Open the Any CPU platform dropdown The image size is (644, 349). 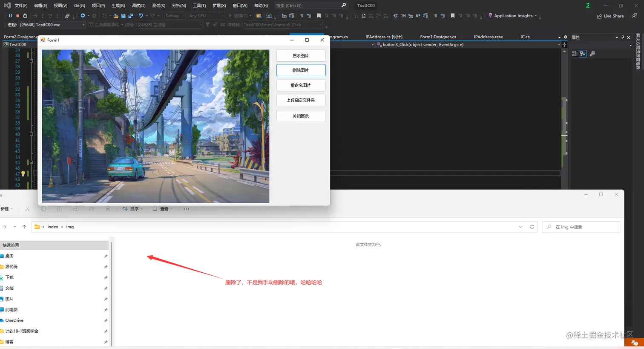tap(206, 16)
